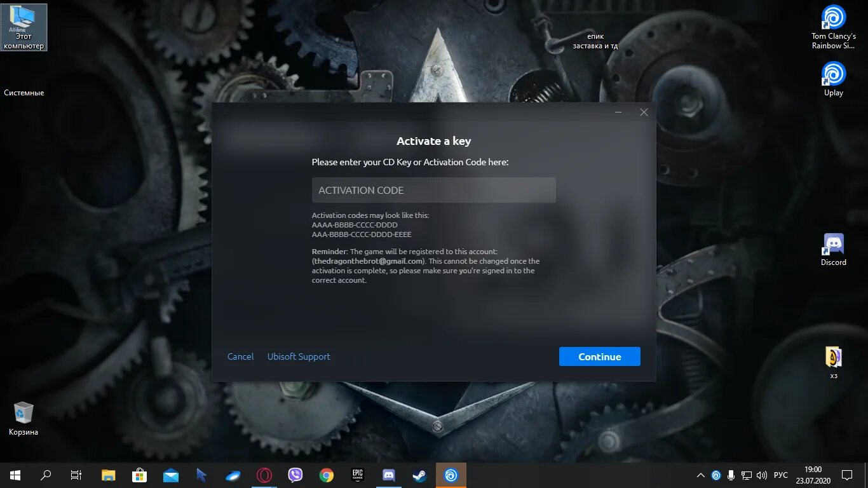
Task: Click the Continue button
Action: (x=600, y=356)
